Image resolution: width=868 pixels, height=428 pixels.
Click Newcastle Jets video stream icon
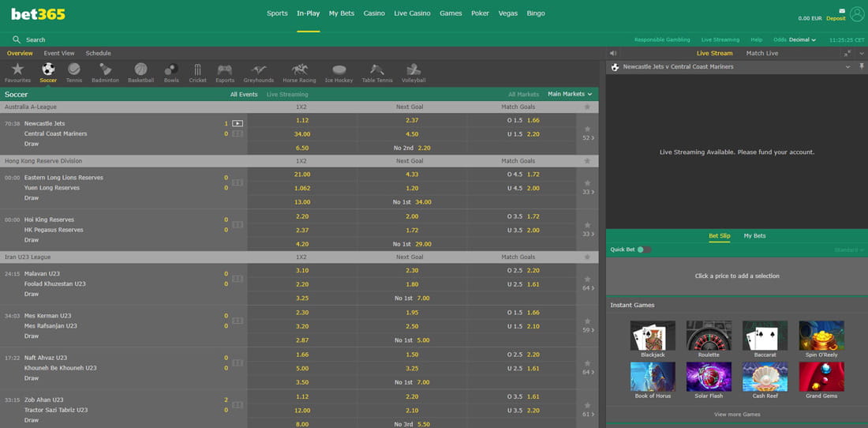(238, 123)
